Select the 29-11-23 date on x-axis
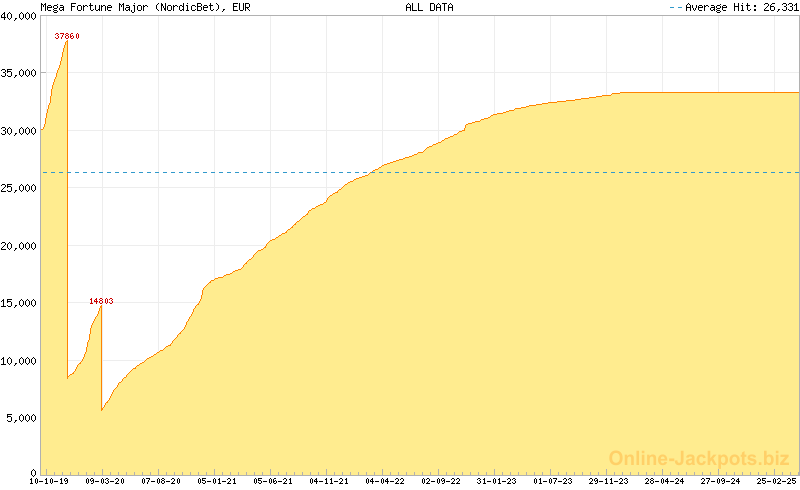This screenshot has height=490, width=800. (x=609, y=481)
